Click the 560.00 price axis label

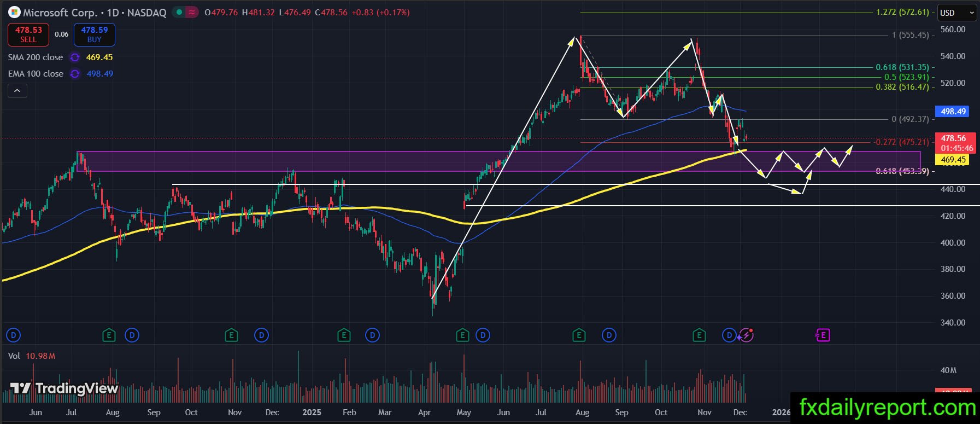pyautogui.click(x=953, y=30)
